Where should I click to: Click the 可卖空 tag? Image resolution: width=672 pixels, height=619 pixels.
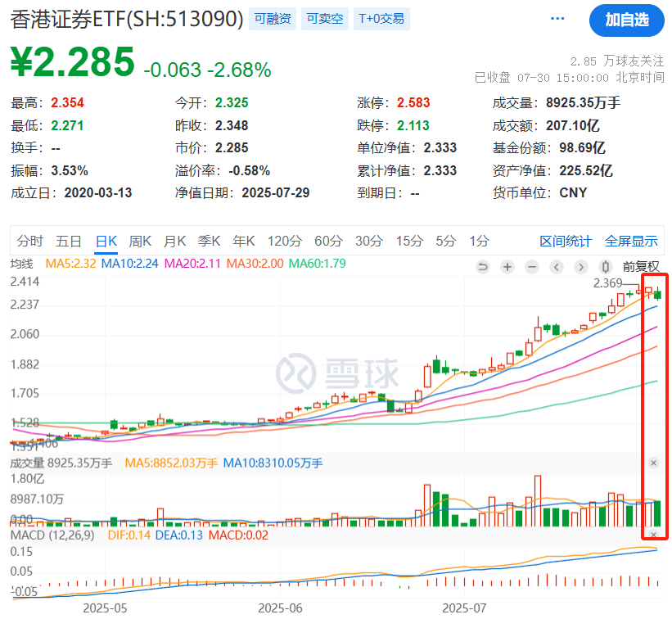click(325, 19)
